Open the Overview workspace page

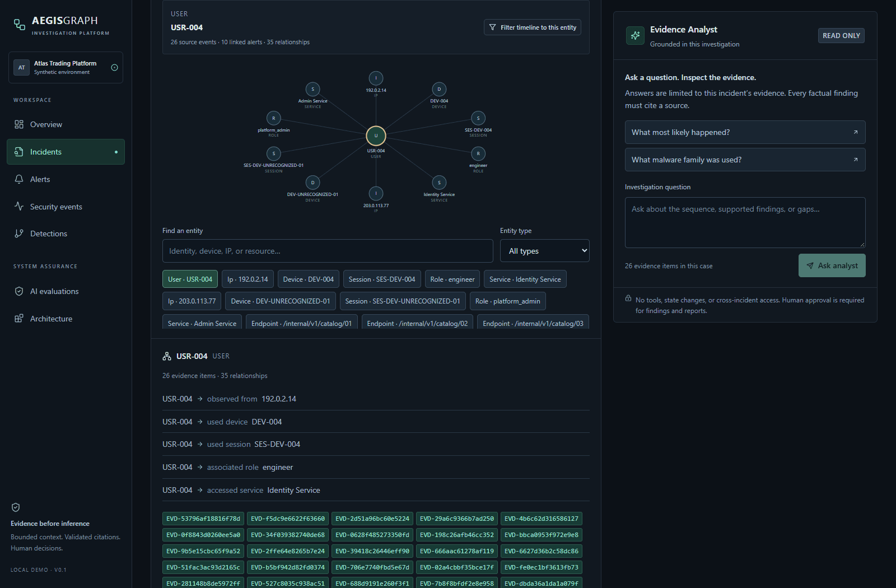(x=66, y=124)
